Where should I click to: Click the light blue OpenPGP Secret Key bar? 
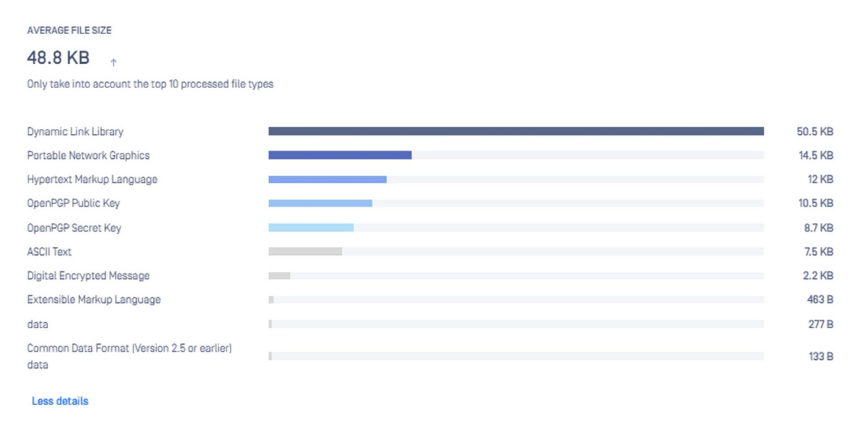pyautogui.click(x=310, y=228)
